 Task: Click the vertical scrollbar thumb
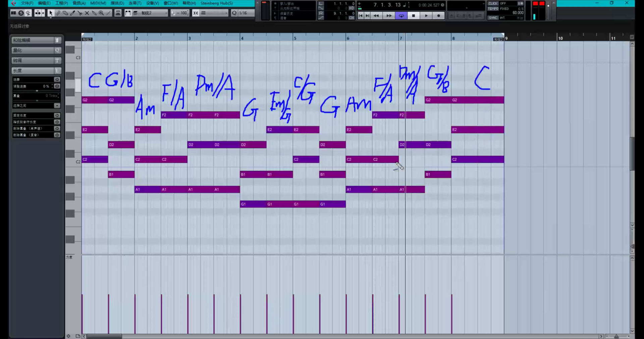632,154
